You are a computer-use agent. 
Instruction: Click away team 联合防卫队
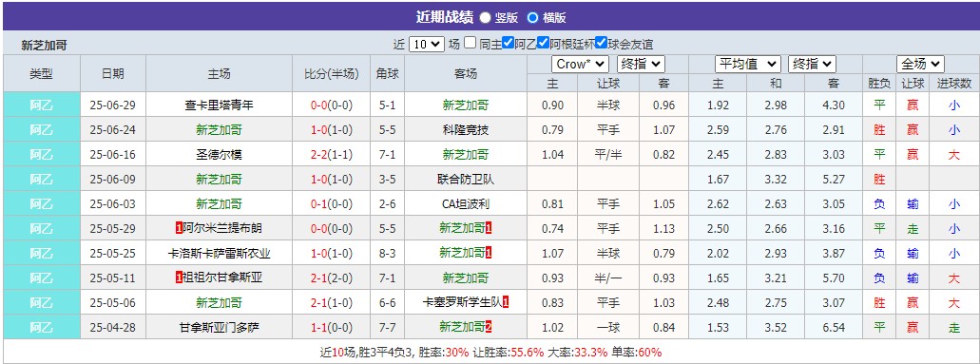tap(466, 180)
